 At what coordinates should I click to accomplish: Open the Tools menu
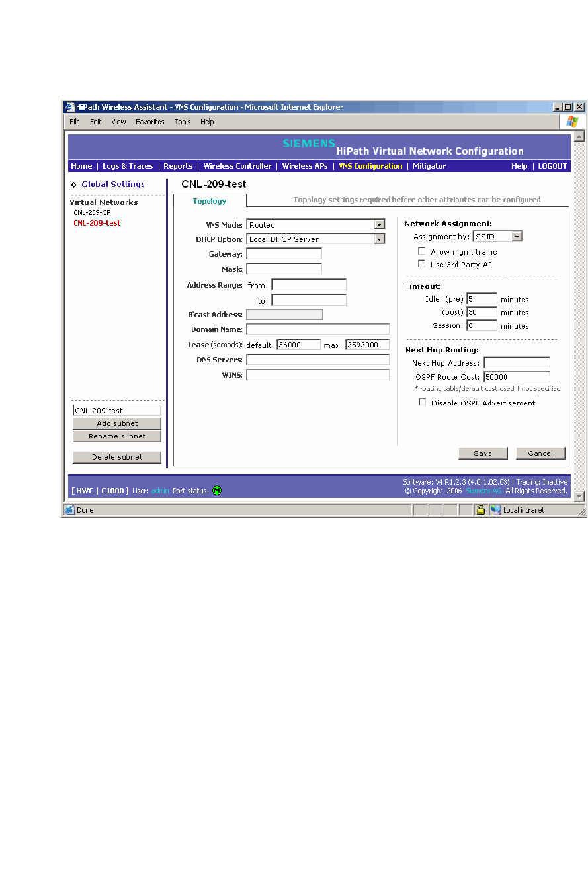183,122
